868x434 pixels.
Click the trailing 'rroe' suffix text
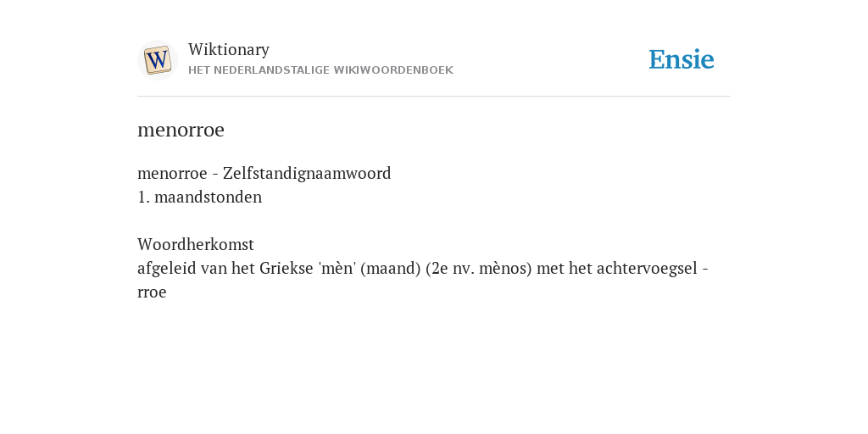click(152, 292)
